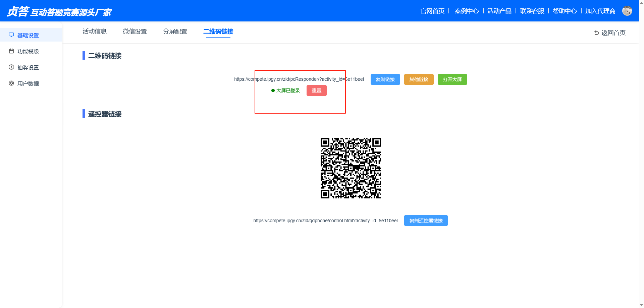Click the red 重置 button
The width and height of the screenshot is (644, 308).
[x=317, y=90]
